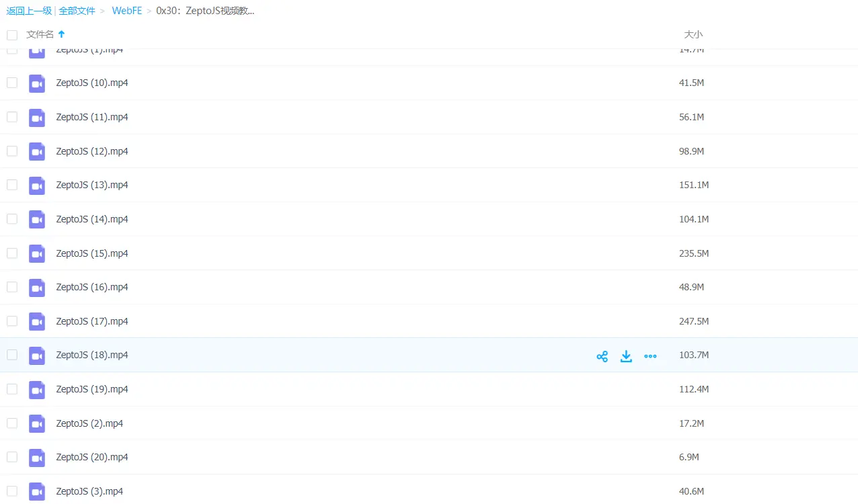Check the box for ZeptoJS (10).mp4
Viewport: 858px width, 504px height.
click(x=12, y=83)
